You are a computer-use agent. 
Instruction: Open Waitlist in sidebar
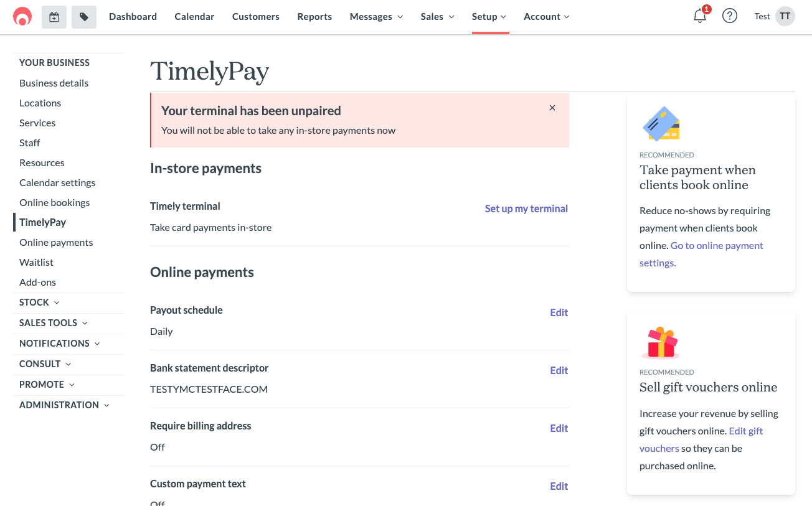point(36,263)
